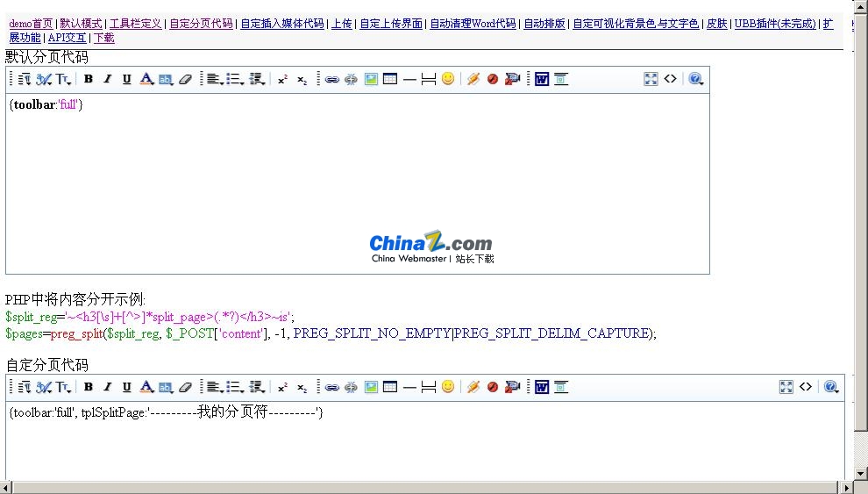The width and height of the screenshot is (868, 494).
Task: Click the 下载 download link
Action: 104,39
